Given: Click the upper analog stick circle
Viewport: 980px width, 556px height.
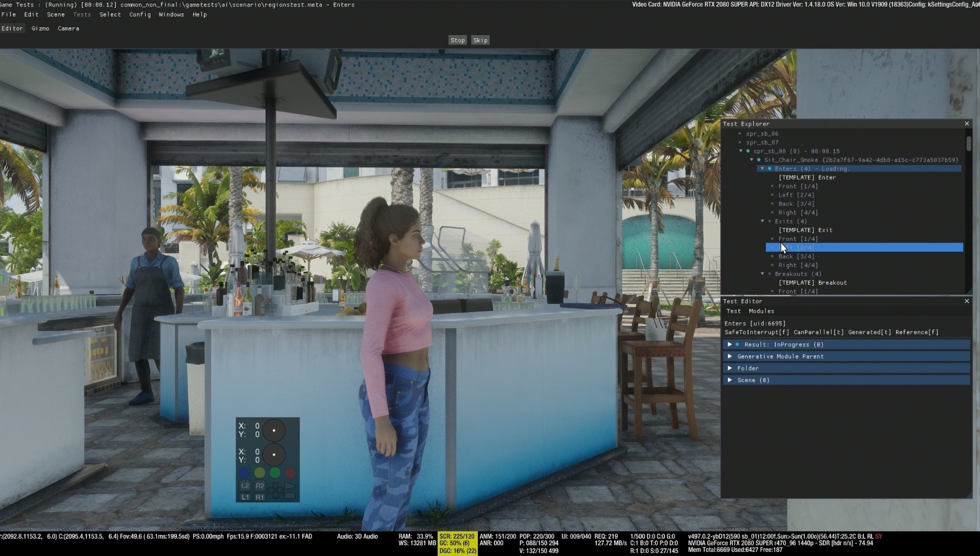Looking at the screenshot, I should coord(273,430).
